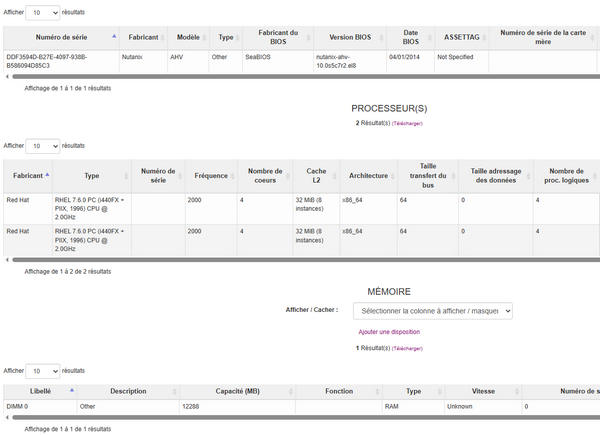
Task: Sort BIOS table by Numéro de série arrow
Action: tap(113, 36)
